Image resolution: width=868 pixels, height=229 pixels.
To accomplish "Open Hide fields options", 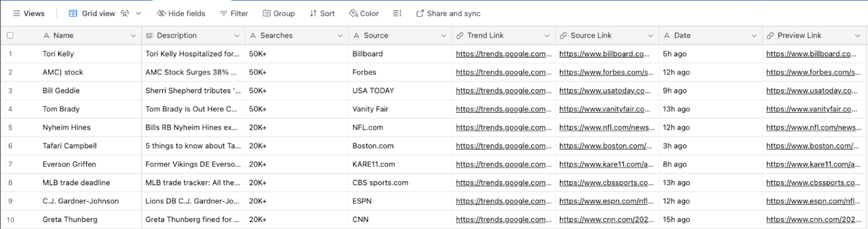I will click(x=181, y=14).
